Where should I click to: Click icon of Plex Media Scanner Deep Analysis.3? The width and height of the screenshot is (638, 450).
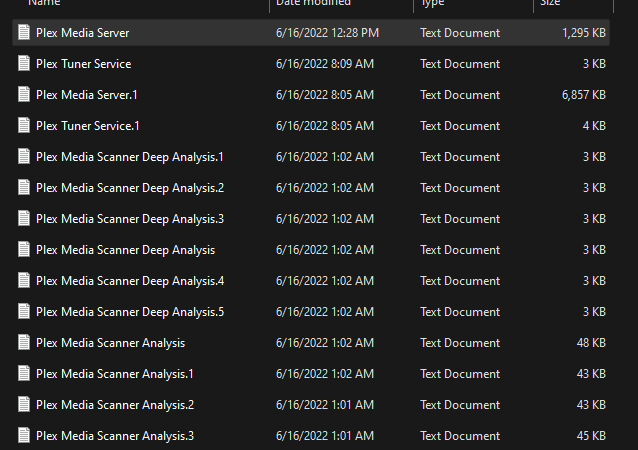24,218
